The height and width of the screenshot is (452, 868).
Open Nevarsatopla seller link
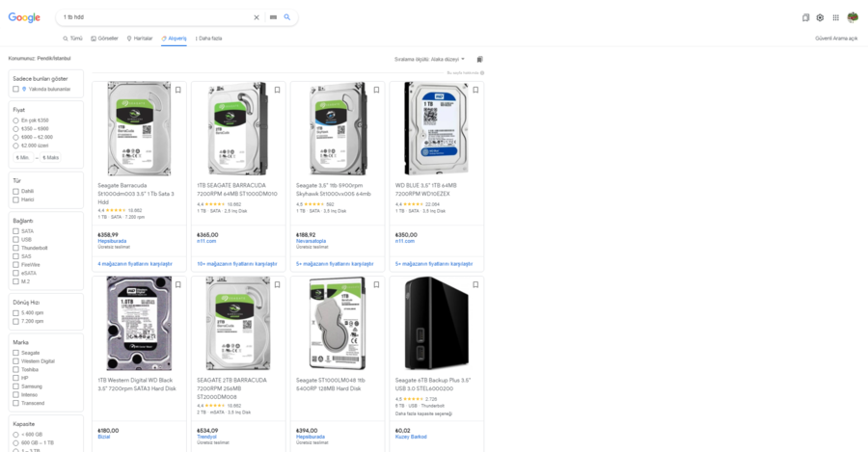[312, 241]
